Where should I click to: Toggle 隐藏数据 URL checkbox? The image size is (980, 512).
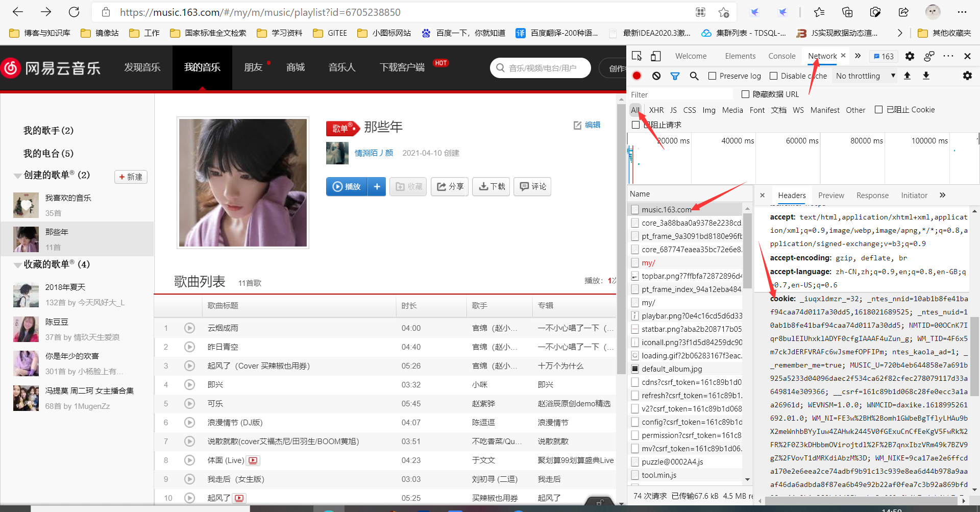pos(745,94)
